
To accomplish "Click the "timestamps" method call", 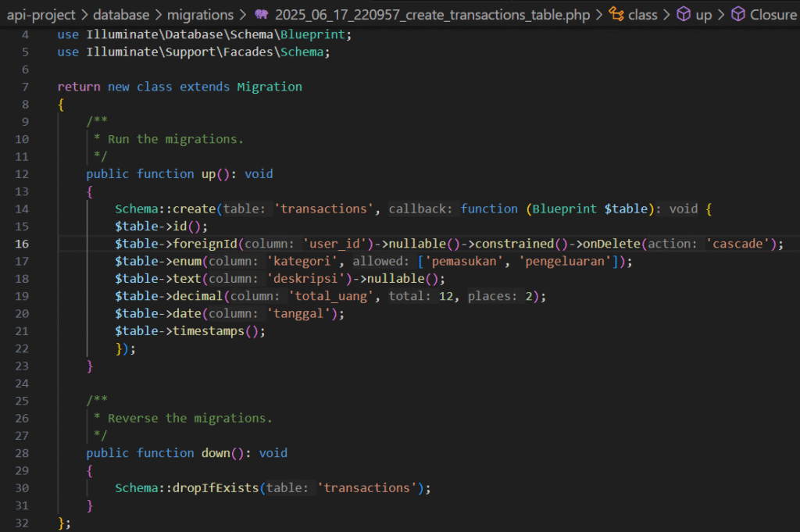I will point(212,330).
